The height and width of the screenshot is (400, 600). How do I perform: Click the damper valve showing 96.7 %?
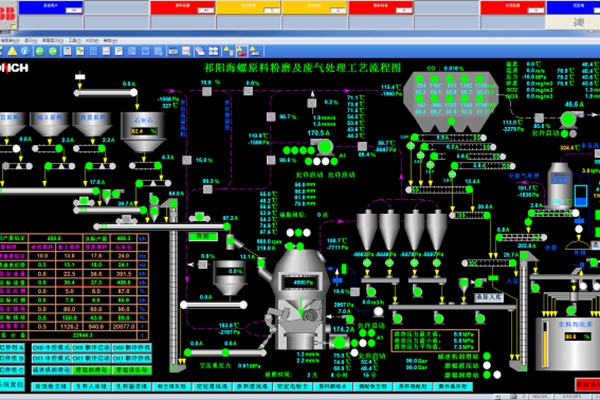pos(271,117)
